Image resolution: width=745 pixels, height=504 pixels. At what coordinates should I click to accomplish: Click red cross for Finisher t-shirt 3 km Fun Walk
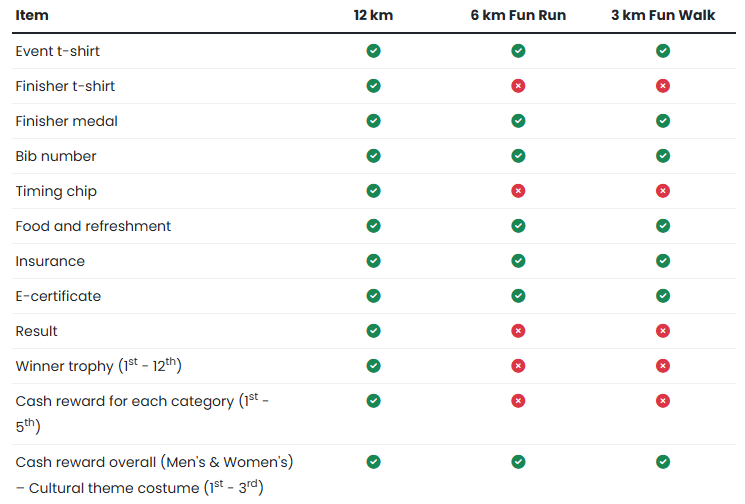[x=663, y=86]
